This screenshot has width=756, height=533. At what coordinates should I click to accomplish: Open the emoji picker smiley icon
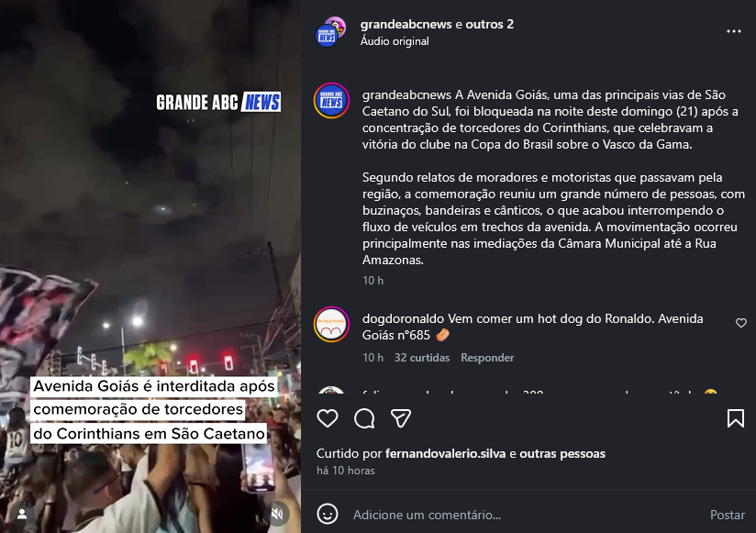tap(328, 514)
